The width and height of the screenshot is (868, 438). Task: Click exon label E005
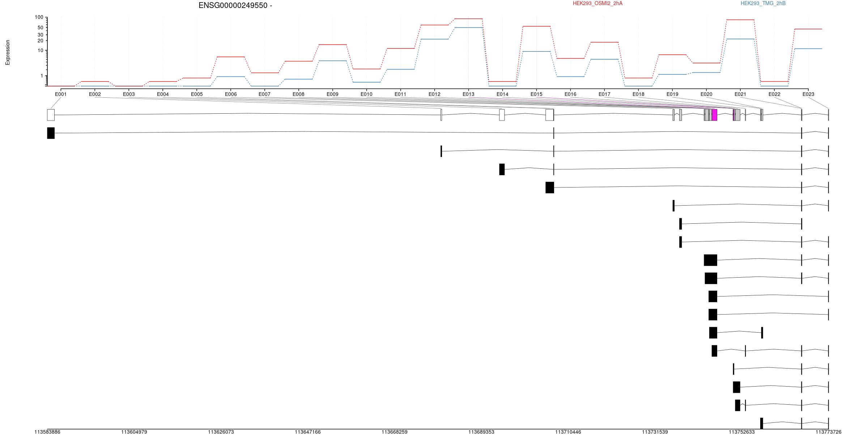click(197, 94)
